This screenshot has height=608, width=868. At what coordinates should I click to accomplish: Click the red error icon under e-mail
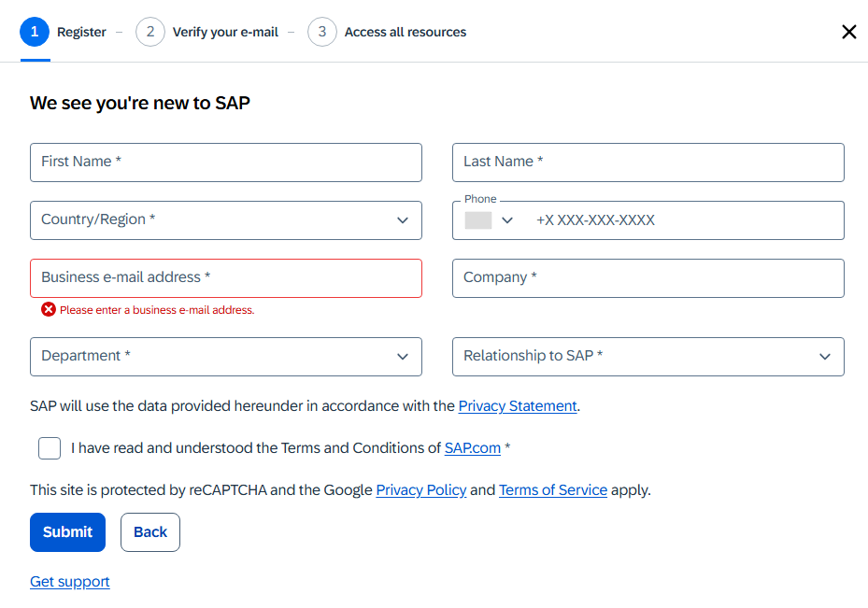[x=49, y=309]
